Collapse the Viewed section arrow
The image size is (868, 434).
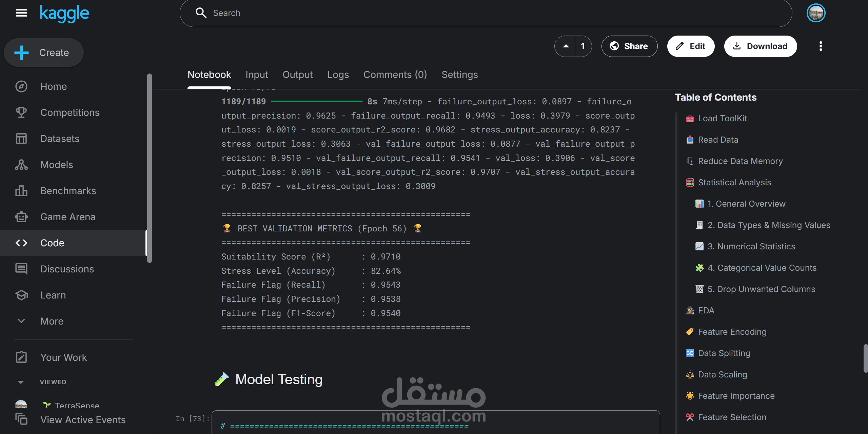(x=21, y=382)
